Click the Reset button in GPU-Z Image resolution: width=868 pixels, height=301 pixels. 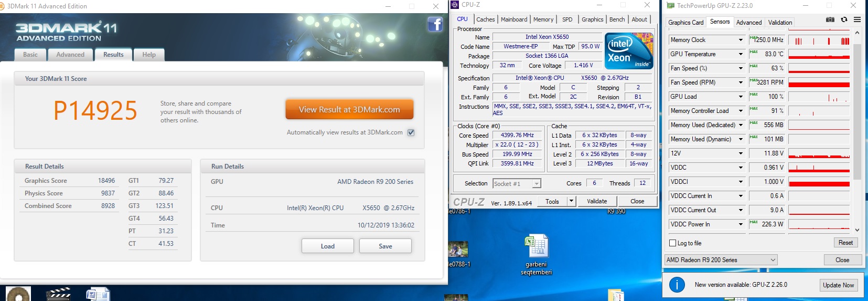(845, 243)
